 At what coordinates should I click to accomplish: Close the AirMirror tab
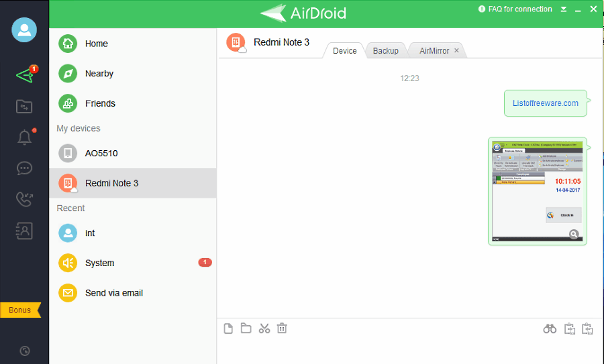click(456, 50)
